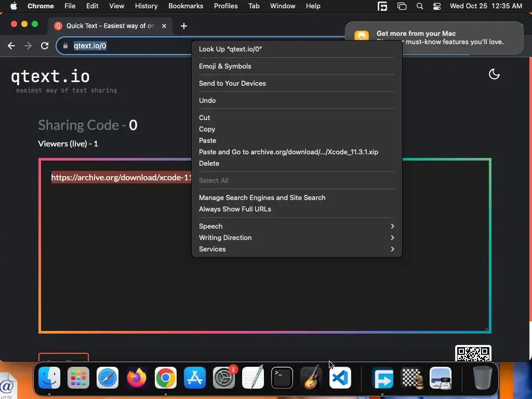Open the File menu
Viewport: 532px width, 399px height.
click(70, 6)
